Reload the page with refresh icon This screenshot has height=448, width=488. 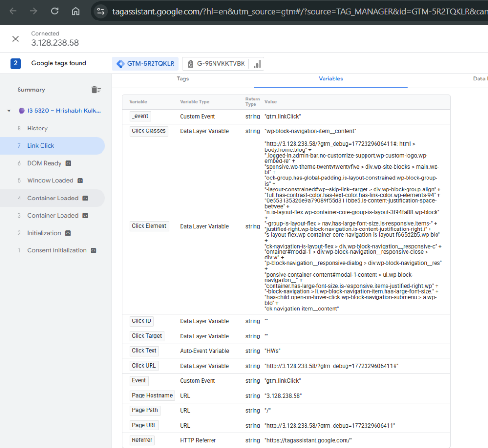coord(55,11)
